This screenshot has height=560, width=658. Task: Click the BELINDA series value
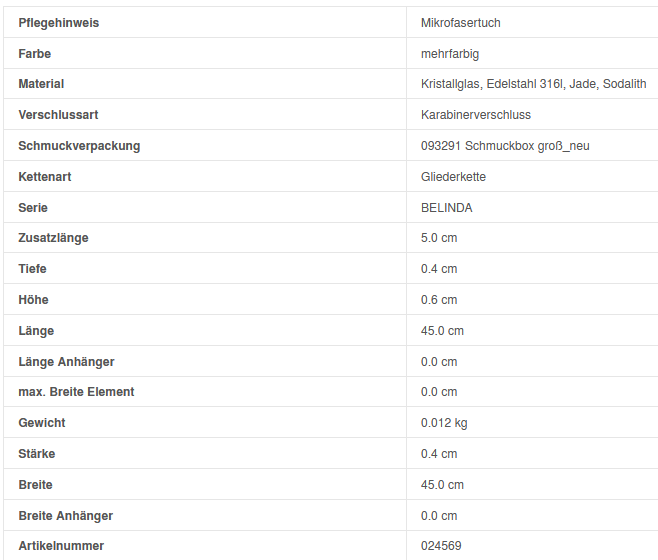pos(447,208)
